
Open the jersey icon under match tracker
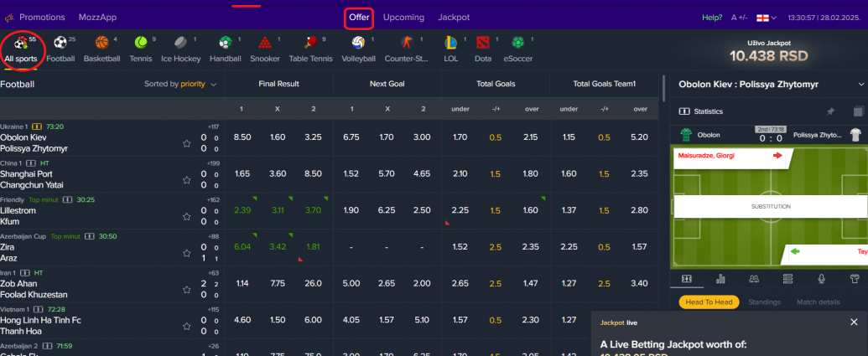[x=855, y=279]
